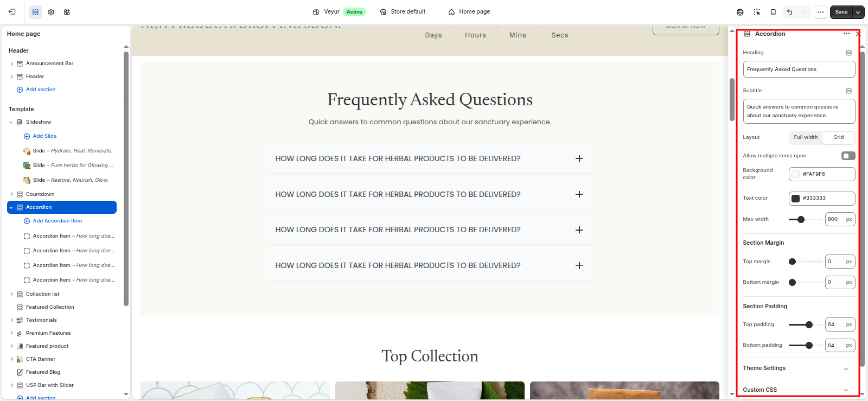868x401 pixels.
Task: Select slide Hydrate. Heal. Illuminate.
Action: click(x=72, y=151)
